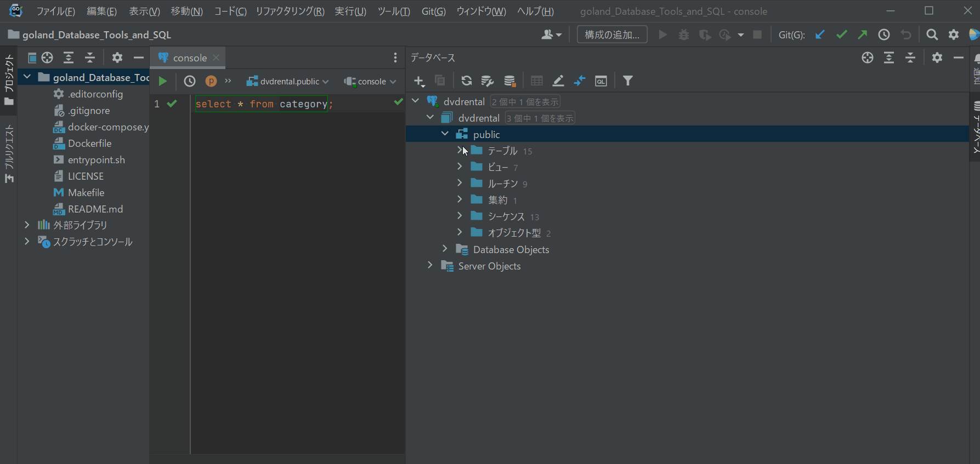Click '2 個中 1 個を表示' schema filter link
Image resolution: width=980 pixels, height=464 pixels.
tap(525, 102)
